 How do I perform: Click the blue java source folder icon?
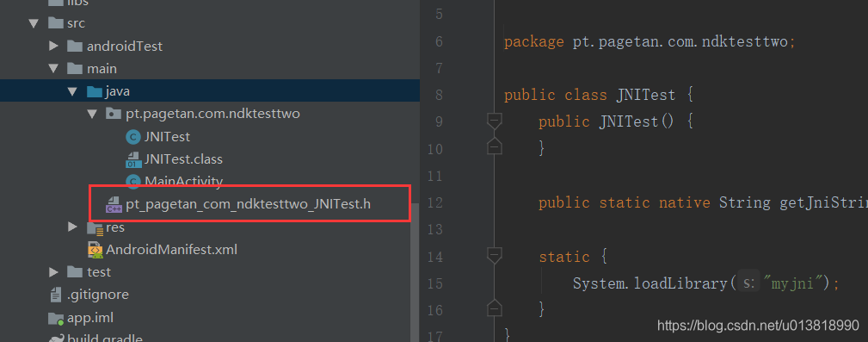[94, 91]
